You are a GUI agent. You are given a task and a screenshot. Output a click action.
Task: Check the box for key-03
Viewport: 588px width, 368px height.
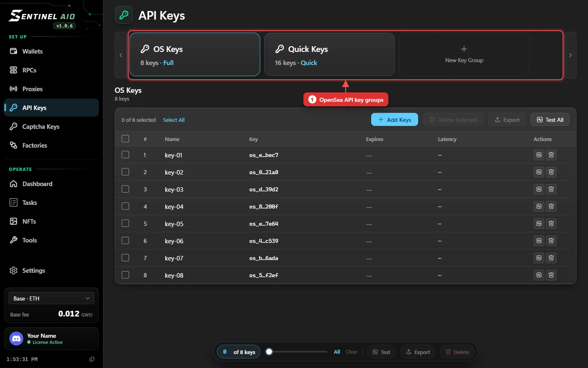click(x=125, y=189)
